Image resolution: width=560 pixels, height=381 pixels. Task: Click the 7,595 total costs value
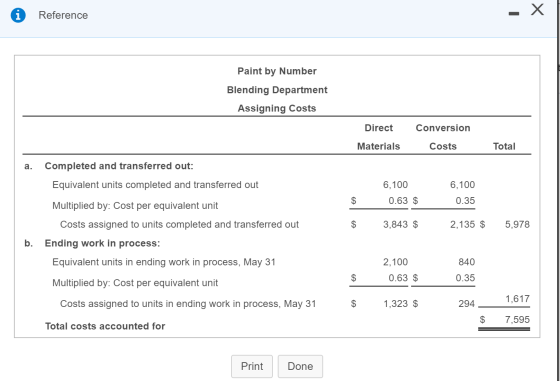(x=517, y=320)
